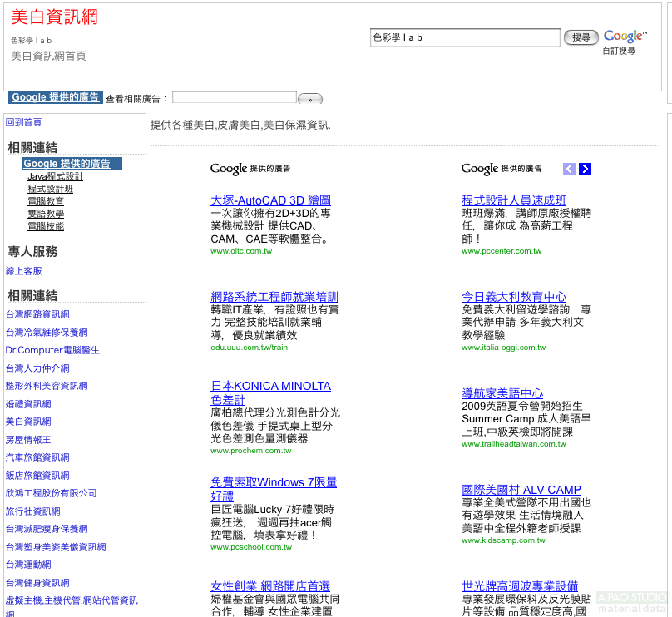Select Java程式設計 in sidebar ads
This screenshot has width=672, height=617.
(55, 177)
